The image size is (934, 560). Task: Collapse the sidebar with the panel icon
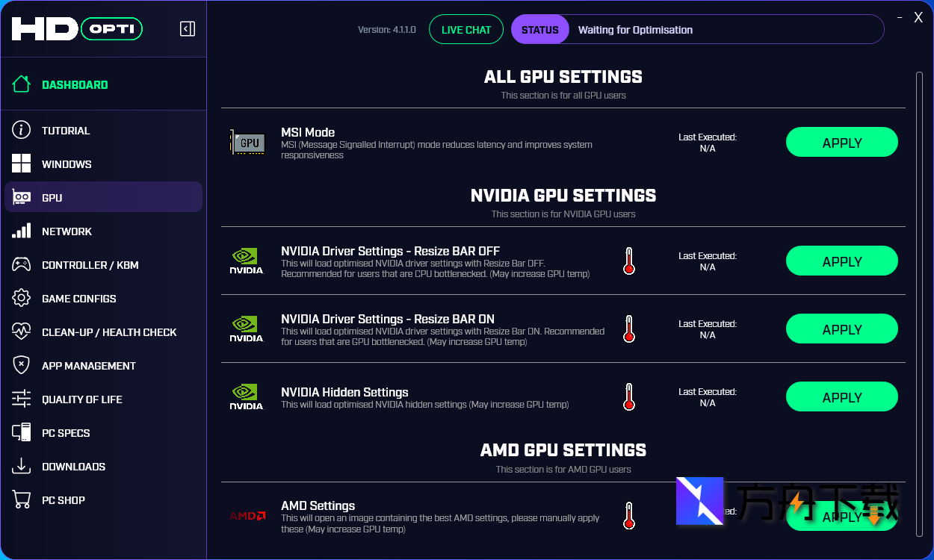[x=188, y=29]
